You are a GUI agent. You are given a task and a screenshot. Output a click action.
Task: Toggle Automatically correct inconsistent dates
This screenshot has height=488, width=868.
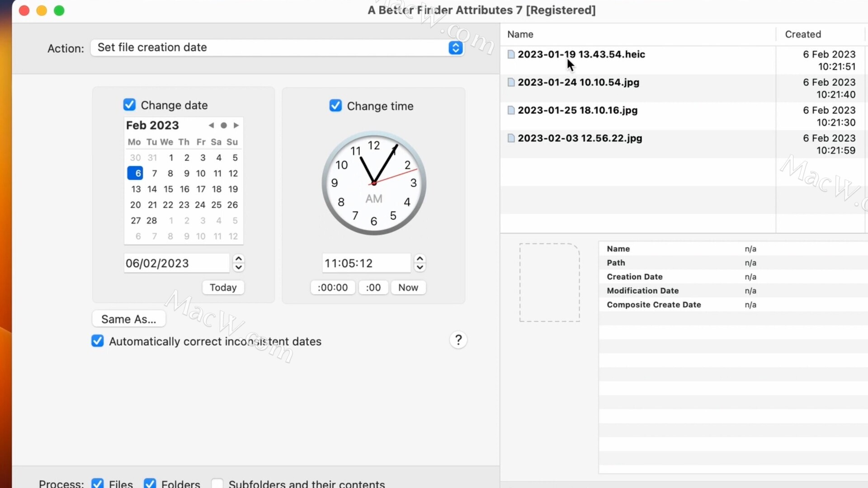pyautogui.click(x=98, y=341)
